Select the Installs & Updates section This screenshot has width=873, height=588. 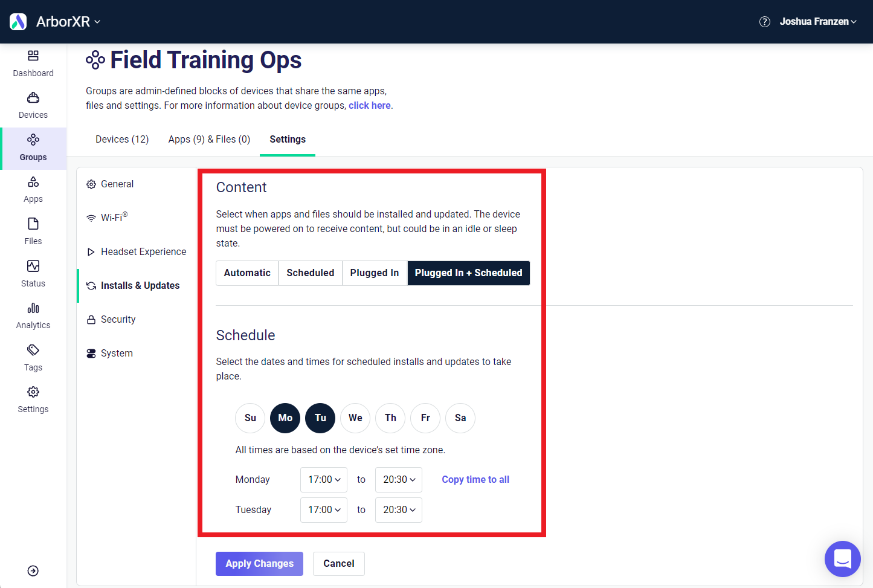137,285
